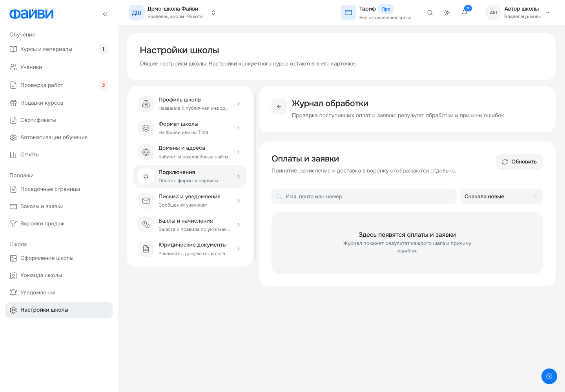Click globe icon of Домены и адреса
Image resolution: width=565 pixels, height=392 pixels.
coord(146,152)
